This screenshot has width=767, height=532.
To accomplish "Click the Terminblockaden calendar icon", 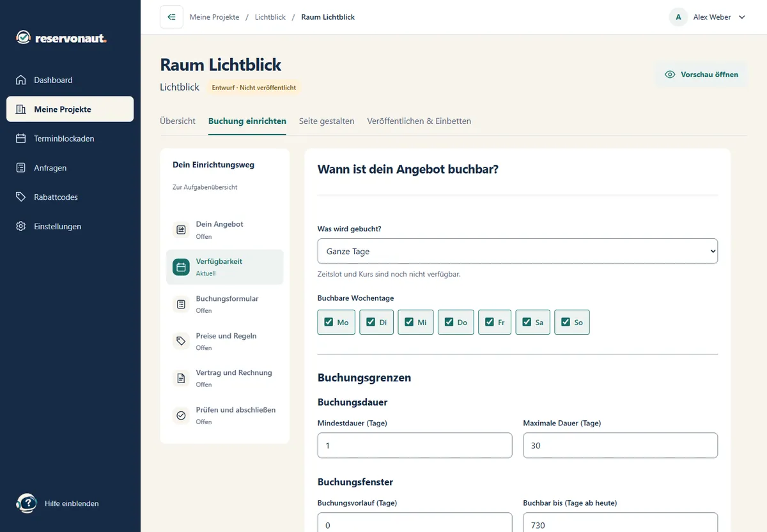I will coord(21,139).
